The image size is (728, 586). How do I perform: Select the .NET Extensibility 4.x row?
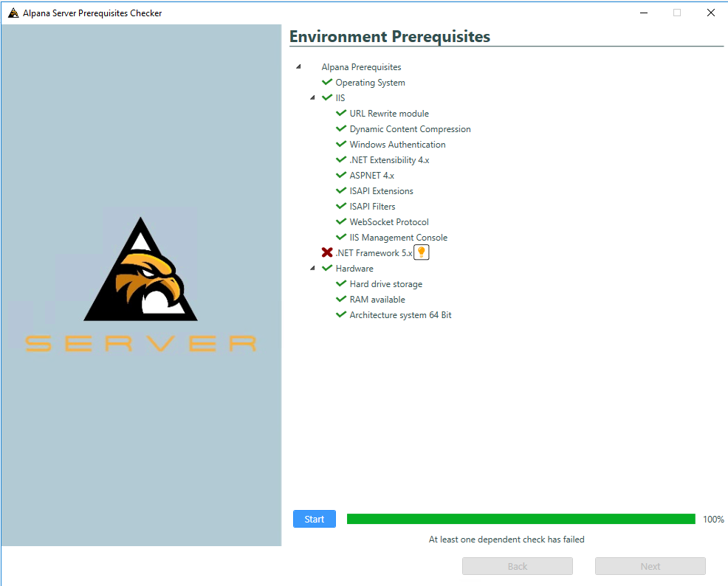pos(389,160)
